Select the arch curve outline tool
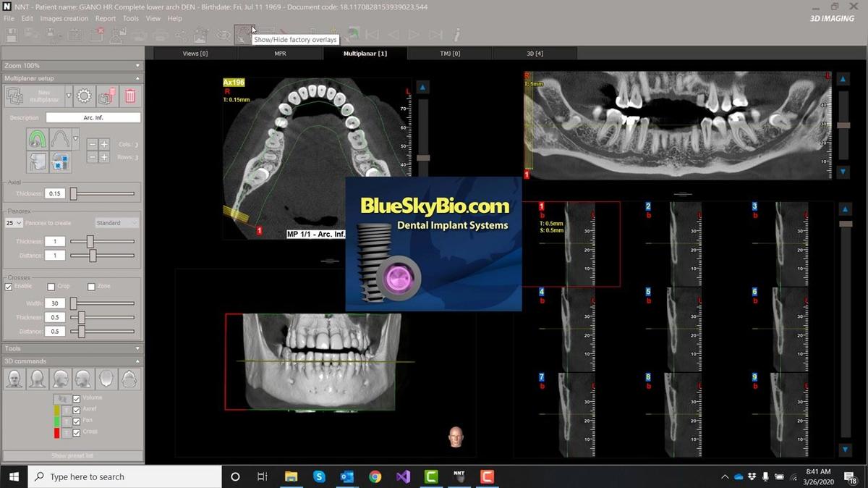The width and height of the screenshot is (868, 488). coord(61,138)
